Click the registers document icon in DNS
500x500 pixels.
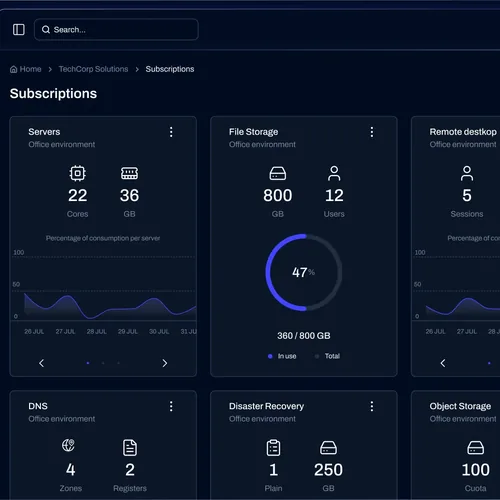130,448
